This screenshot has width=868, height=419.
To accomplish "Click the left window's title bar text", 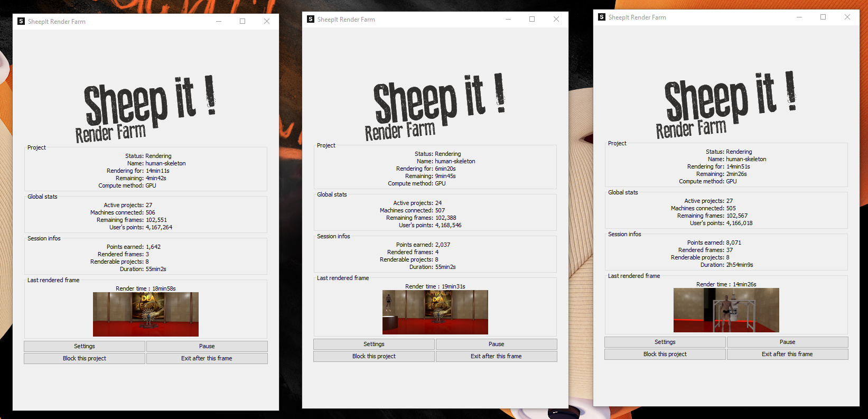I will [x=57, y=22].
